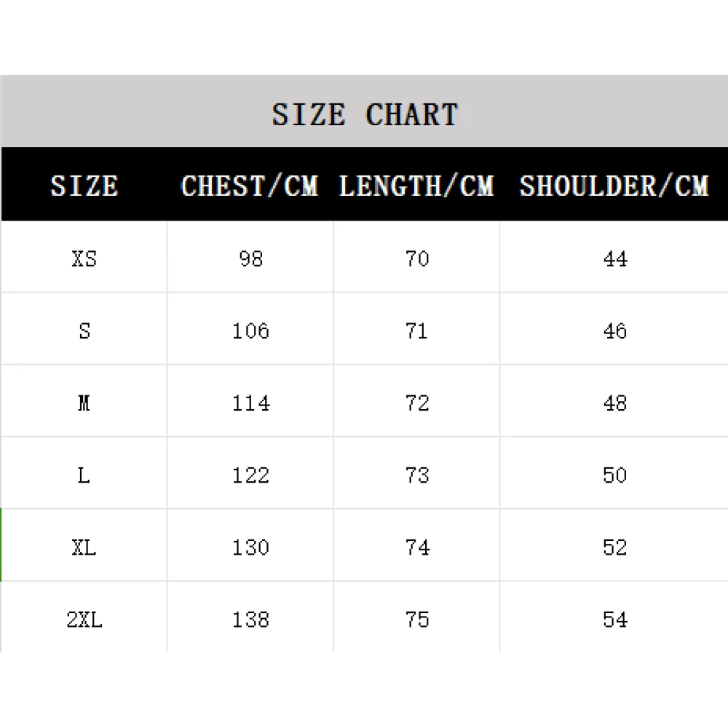Click shoulder value 46 for size S

click(615, 331)
